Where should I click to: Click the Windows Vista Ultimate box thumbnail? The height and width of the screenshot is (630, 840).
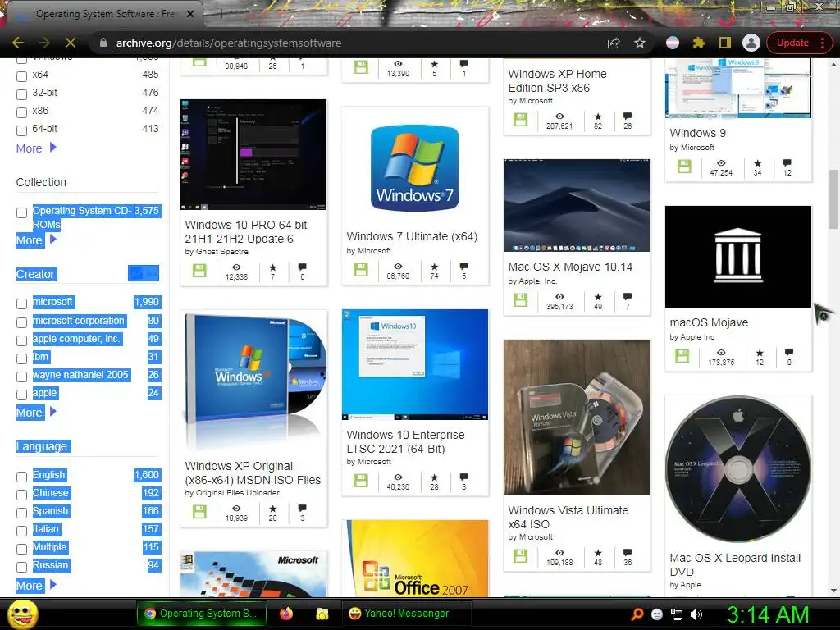tap(577, 418)
